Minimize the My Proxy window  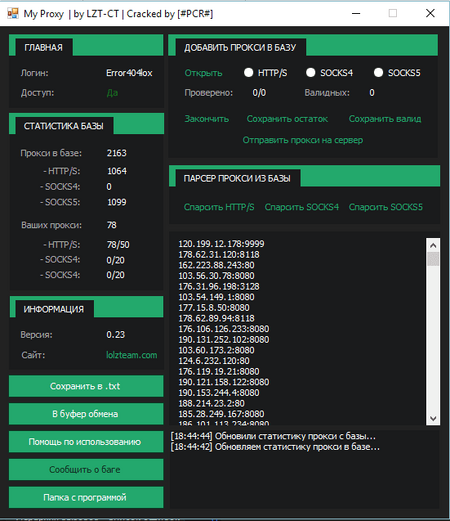(x=356, y=13)
